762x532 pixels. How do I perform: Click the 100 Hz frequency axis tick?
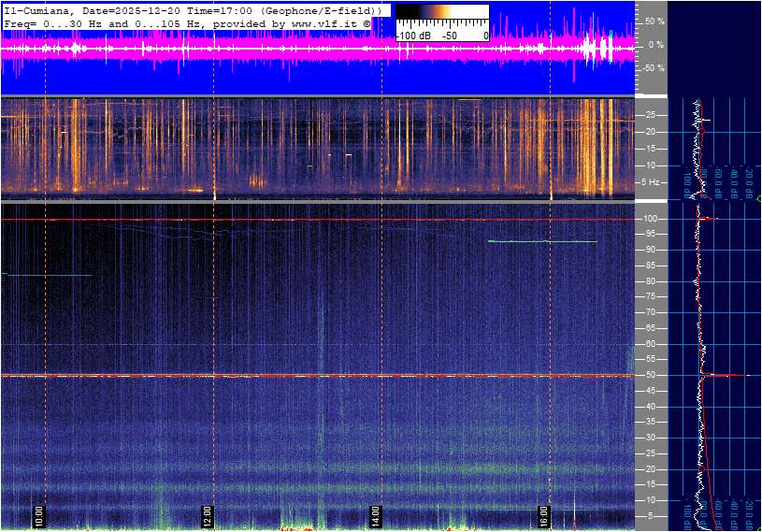pos(650,219)
